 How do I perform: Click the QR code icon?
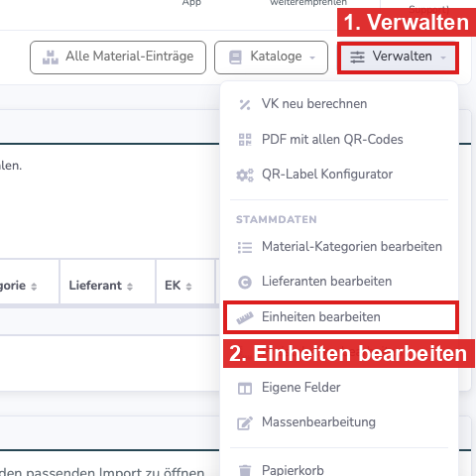click(x=245, y=140)
